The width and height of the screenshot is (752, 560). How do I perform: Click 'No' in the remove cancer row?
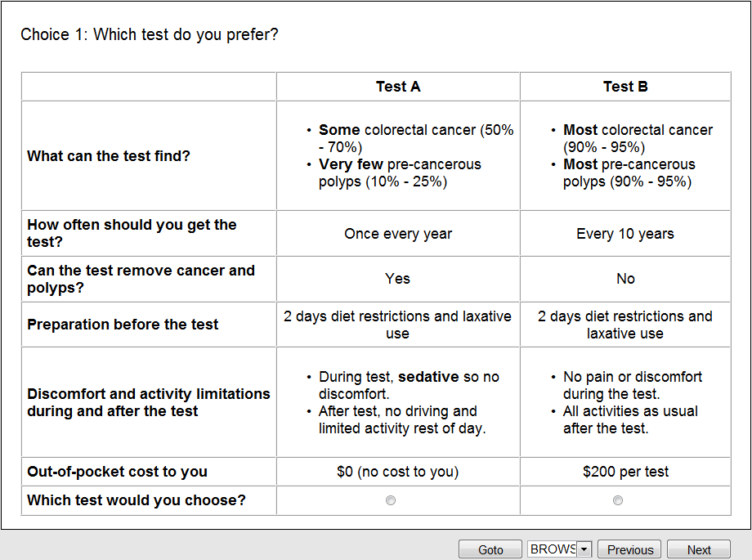click(625, 279)
